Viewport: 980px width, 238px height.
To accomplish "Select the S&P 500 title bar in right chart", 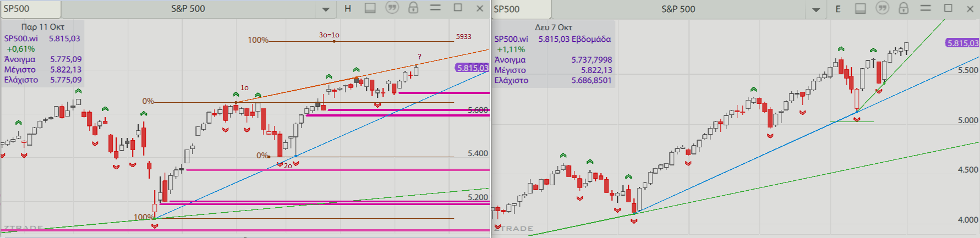I will tap(678, 9).
